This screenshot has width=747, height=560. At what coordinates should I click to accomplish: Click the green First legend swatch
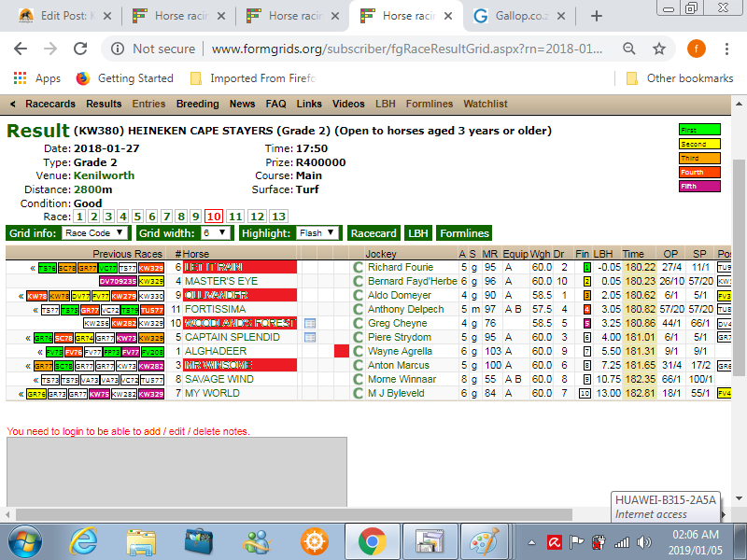[699, 130]
